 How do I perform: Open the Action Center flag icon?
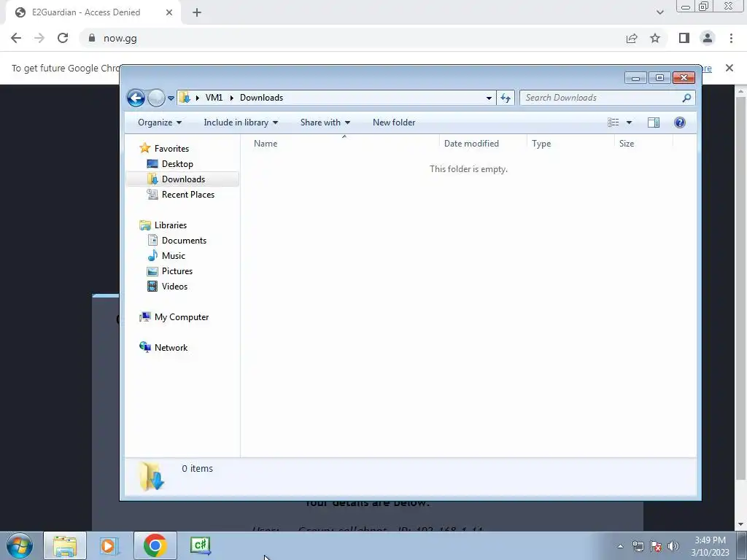(x=656, y=546)
